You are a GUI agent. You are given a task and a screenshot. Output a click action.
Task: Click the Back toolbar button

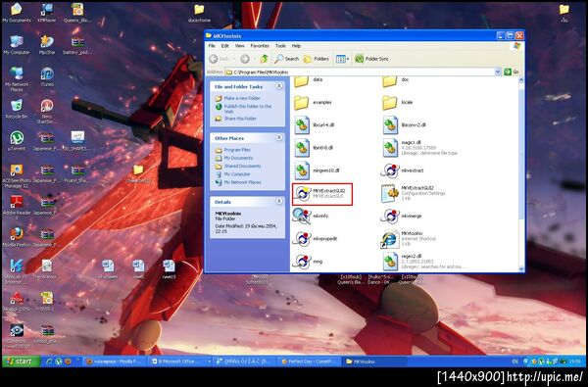point(219,59)
